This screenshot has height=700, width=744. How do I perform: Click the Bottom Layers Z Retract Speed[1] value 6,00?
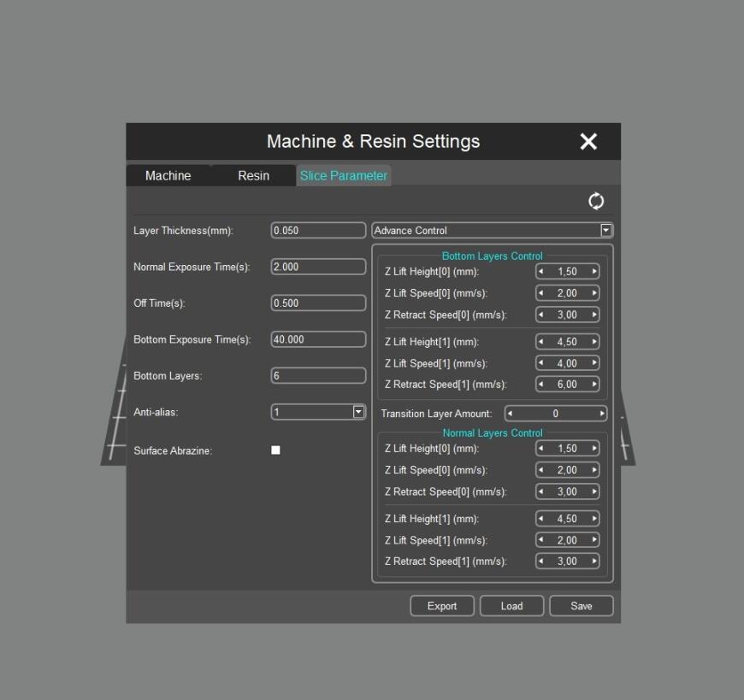[x=567, y=384]
